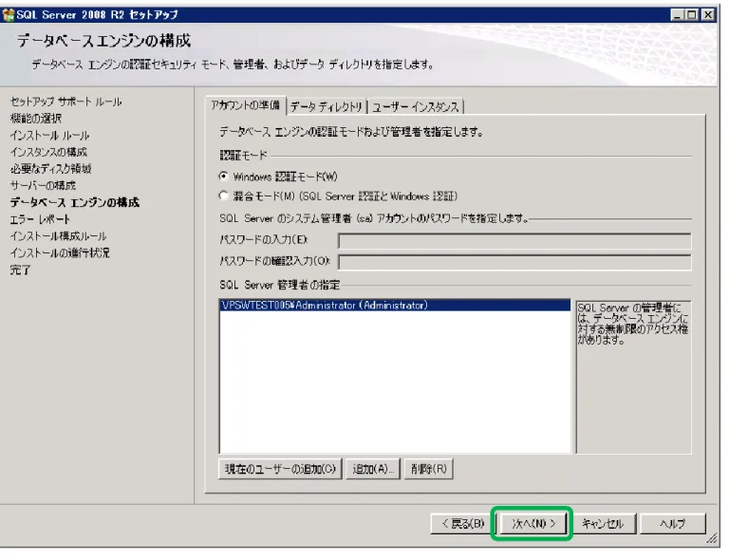The image size is (729, 560).
Task: Click セットアップ サポート ルール step in sidebar
Action: pos(66,102)
